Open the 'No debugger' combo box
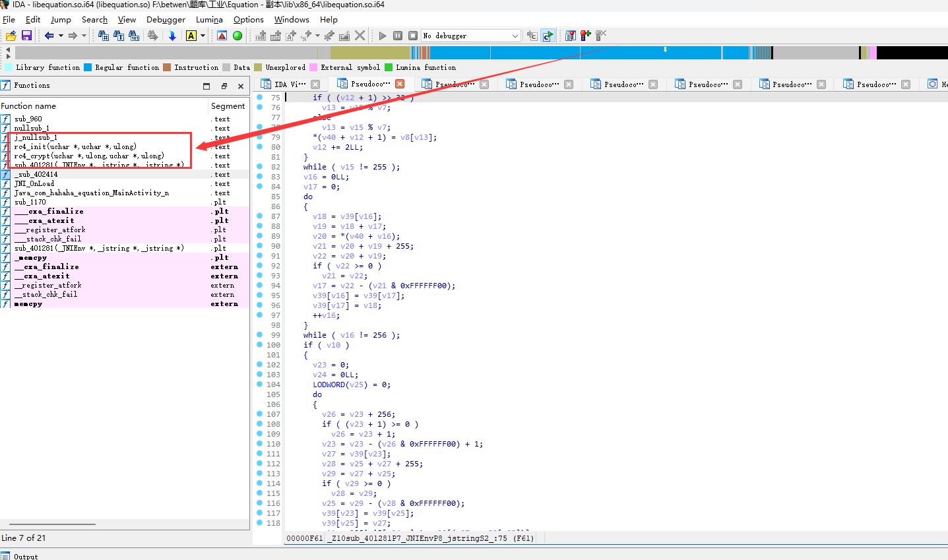The width and height of the screenshot is (948, 560). tap(471, 36)
